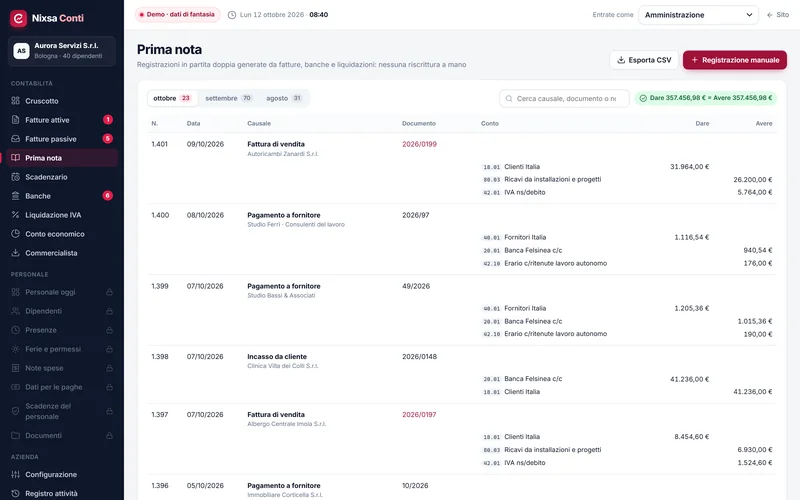
Task: Switch to the agosto tab
Action: tap(284, 98)
